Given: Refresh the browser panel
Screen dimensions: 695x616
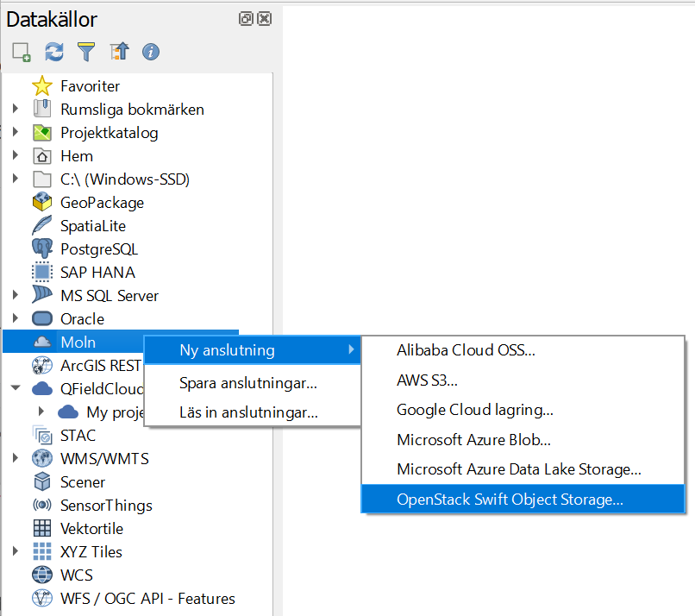Looking at the screenshot, I should pyautogui.click(x=54, y=52).
